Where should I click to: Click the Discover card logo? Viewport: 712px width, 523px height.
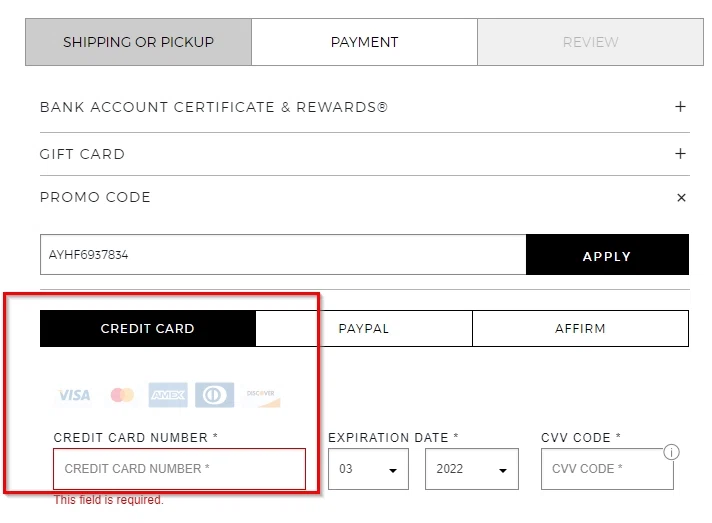pos(261,395)
